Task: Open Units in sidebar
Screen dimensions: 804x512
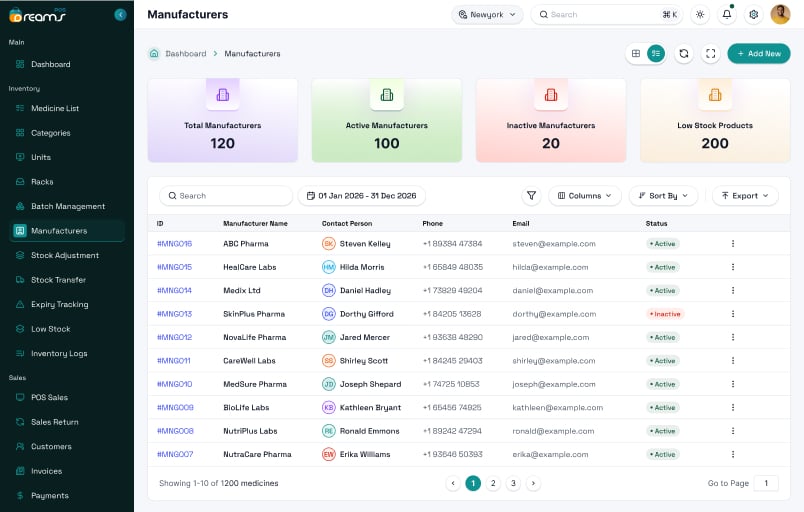Action: pyautogui.click(x=67, y=157)
